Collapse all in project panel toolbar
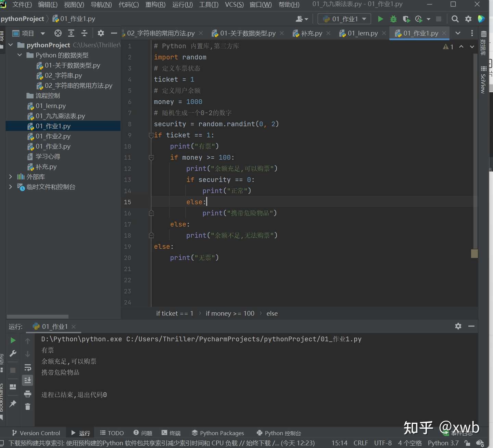493x448 pixels. (x=84, y=33)
